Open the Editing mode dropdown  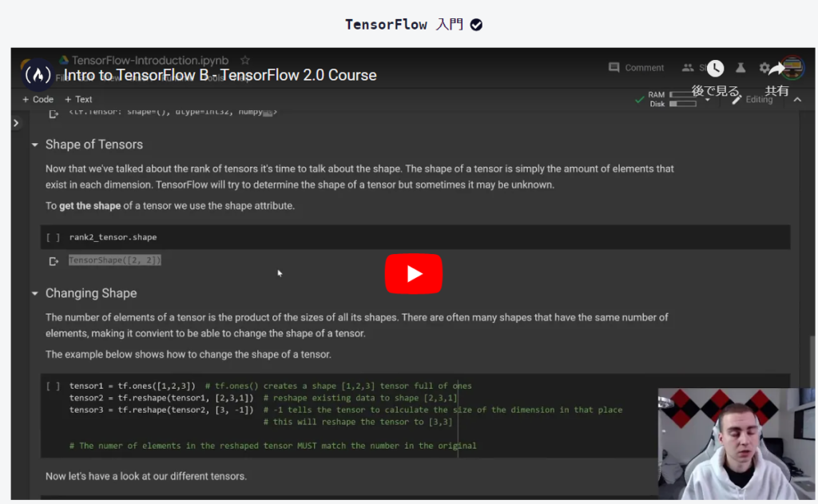tap(752, 99)
